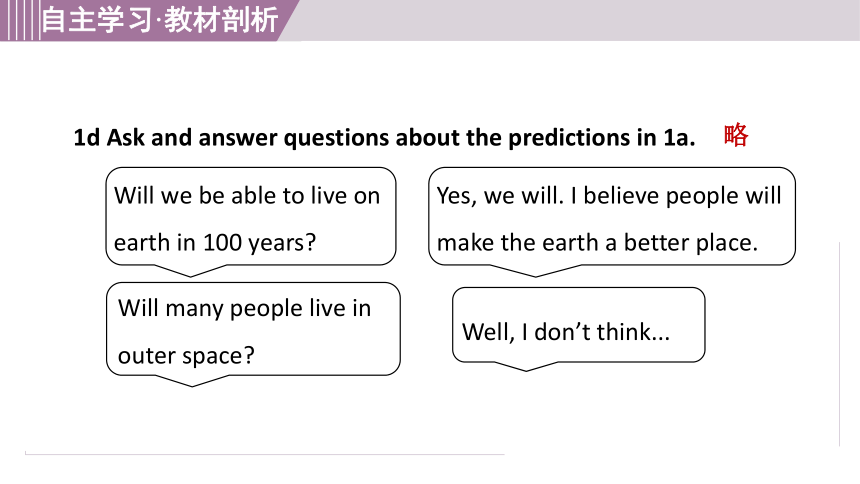Click the horizontal divider line at the bottom
Viewport: 860px width, 484px height.
[x=264, y=454]
